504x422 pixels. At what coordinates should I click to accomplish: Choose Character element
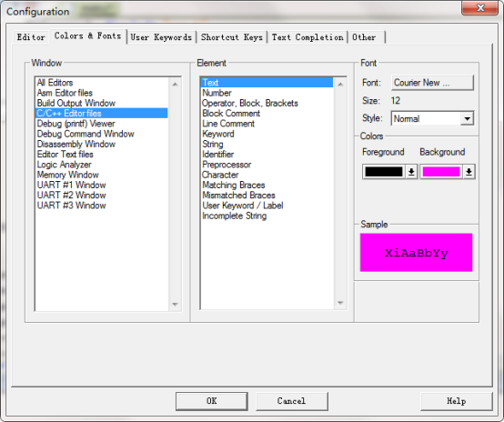267,175
